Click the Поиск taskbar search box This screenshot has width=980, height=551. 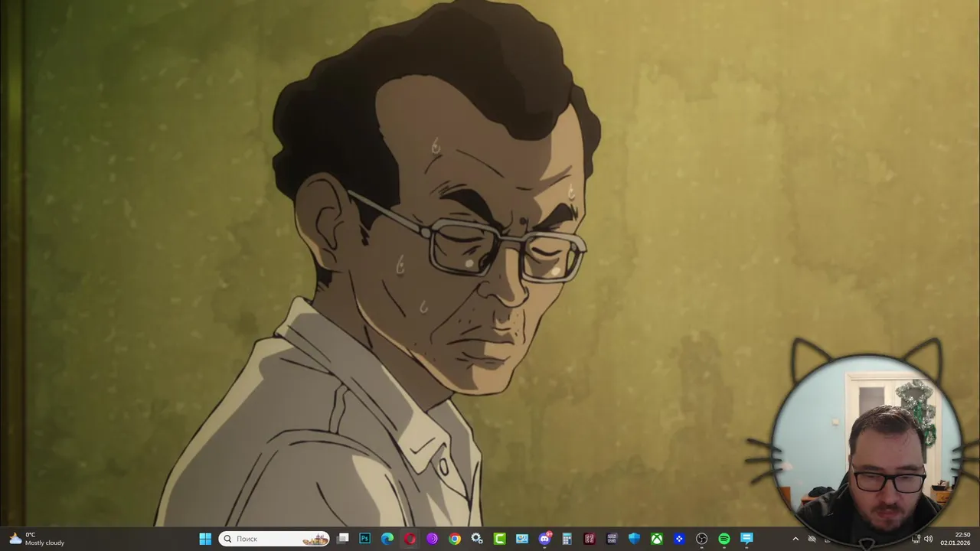274,539
